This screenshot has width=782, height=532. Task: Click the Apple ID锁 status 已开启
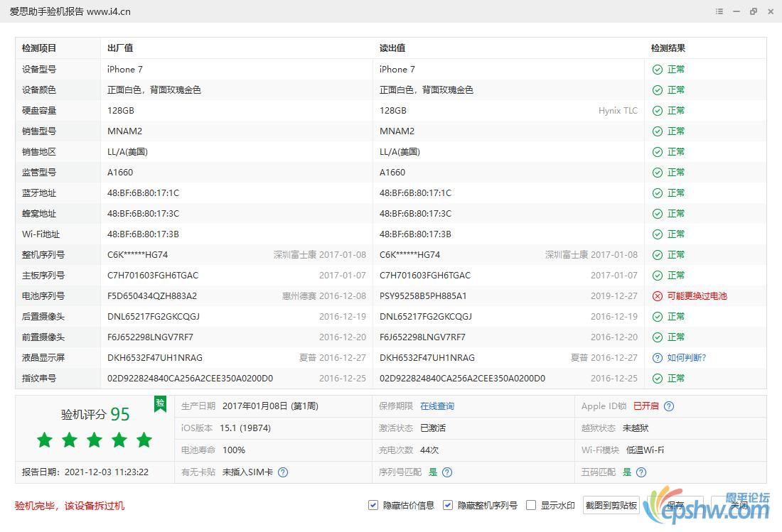point(646,406)
